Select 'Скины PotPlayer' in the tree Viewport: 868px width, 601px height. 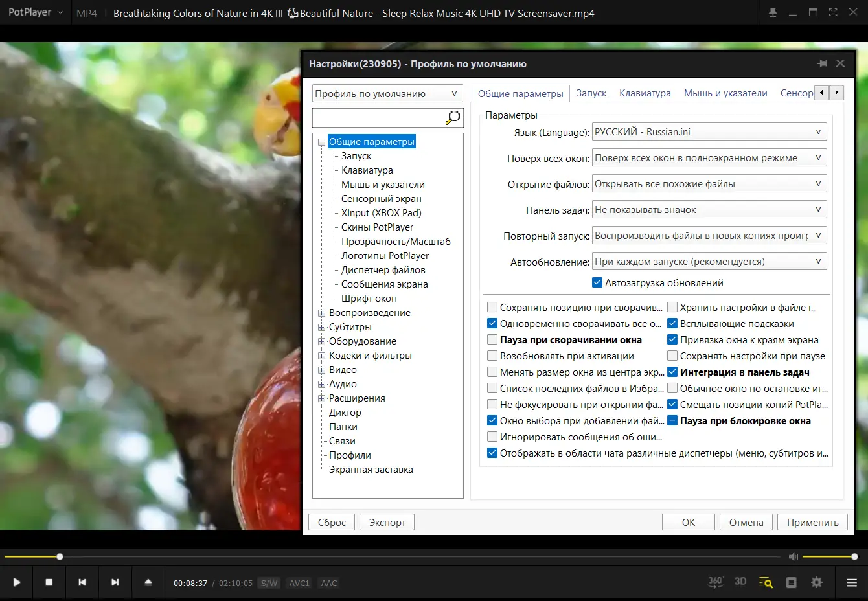[x=377, y=227]
